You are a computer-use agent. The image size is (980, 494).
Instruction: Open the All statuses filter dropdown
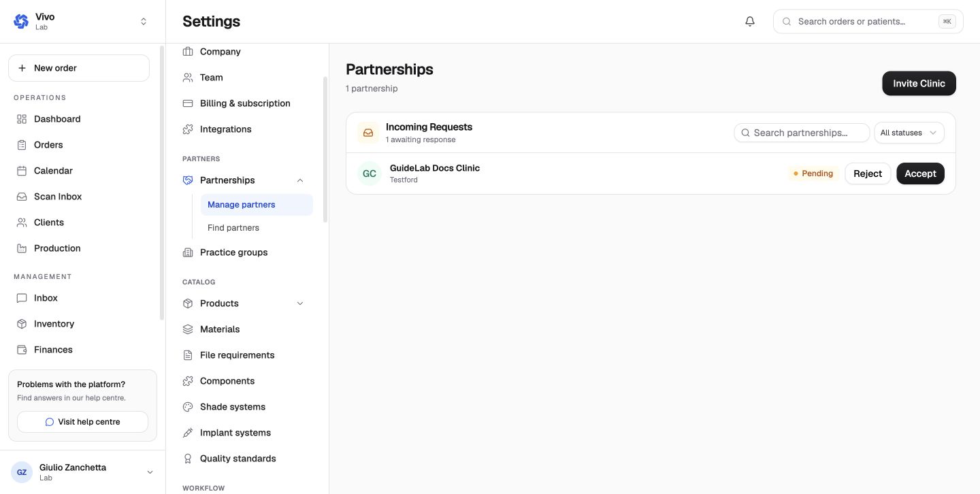909,133
